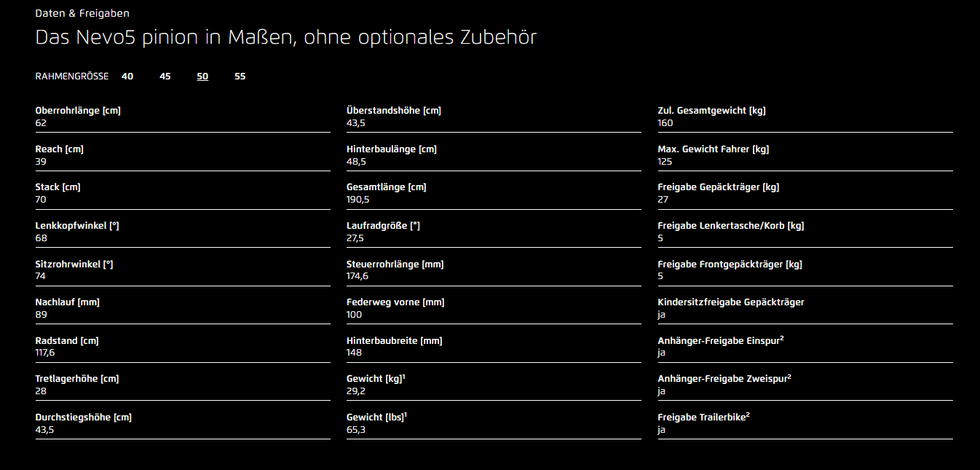Click footnote 1 next to Gewicht [lbs]

pos(406,415)
